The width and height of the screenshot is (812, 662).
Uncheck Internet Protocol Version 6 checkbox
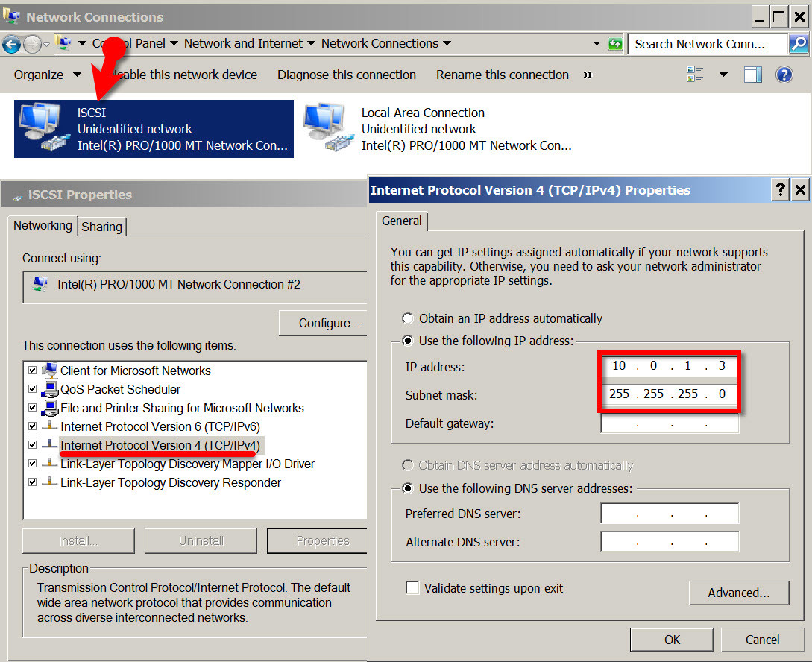tap(32, 426)
